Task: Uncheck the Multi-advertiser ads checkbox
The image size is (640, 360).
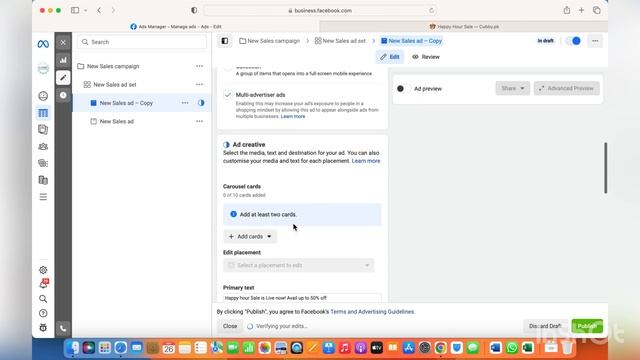Action: tap(228, 95)
